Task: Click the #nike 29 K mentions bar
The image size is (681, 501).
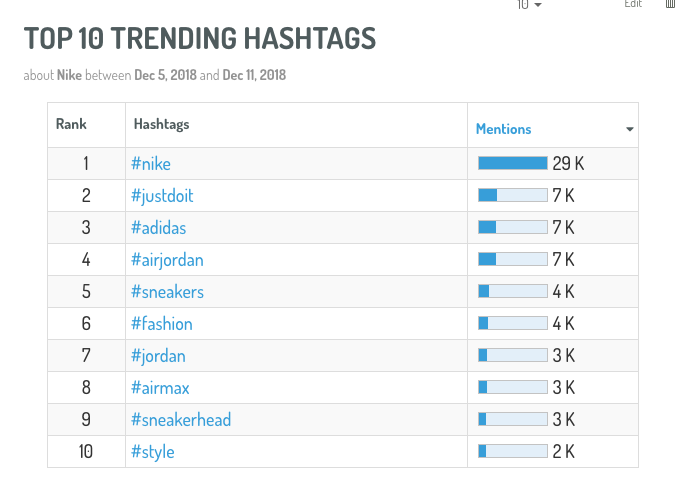Action: click(x=512, y=163)
